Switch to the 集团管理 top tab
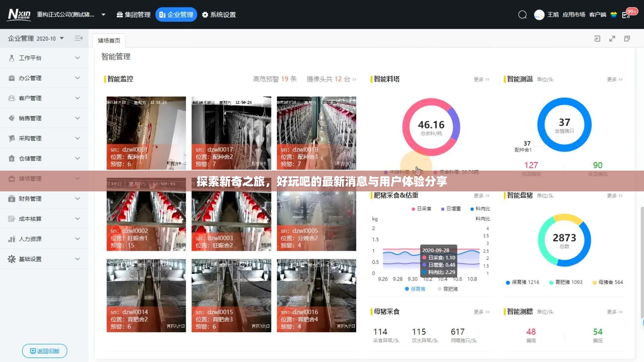Image resolution: width=644 pixels, height=362 pixels. click(133, 15)
